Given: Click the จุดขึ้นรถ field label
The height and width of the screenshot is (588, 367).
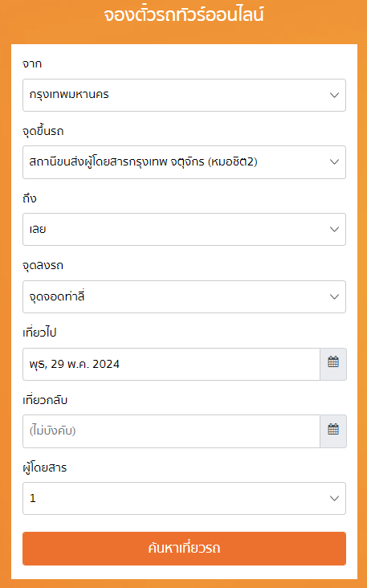Looking at the screenshot, I should 43,131.
